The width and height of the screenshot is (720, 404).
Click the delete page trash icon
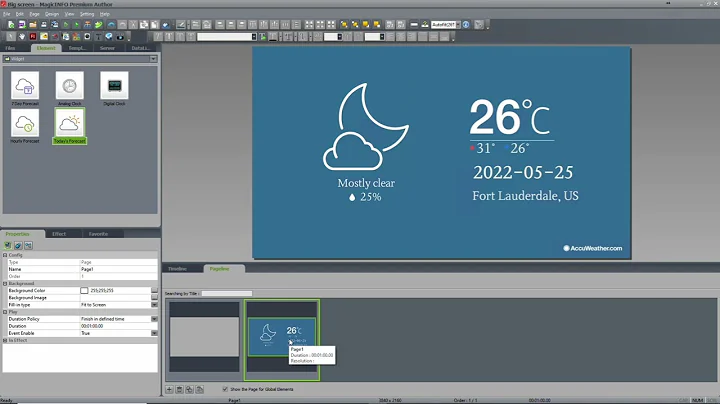click(179, 389)
